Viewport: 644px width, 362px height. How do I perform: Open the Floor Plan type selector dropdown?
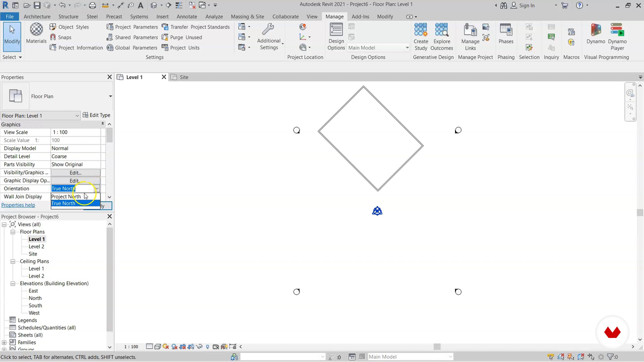pos(110,96)
